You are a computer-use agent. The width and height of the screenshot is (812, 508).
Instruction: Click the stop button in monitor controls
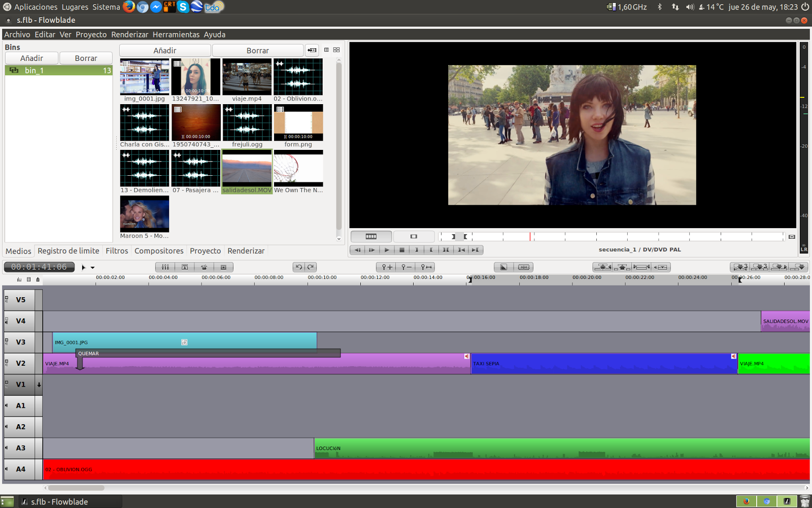tap(401, 250)
